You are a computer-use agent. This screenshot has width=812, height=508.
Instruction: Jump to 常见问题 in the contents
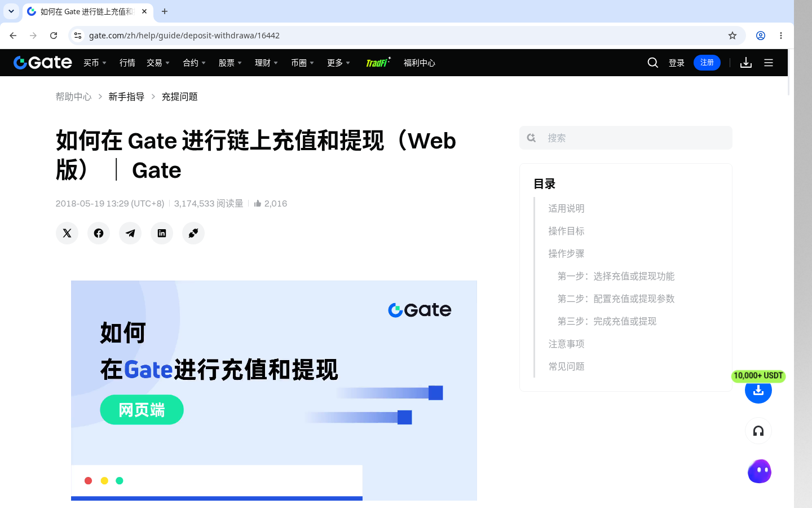566,366
